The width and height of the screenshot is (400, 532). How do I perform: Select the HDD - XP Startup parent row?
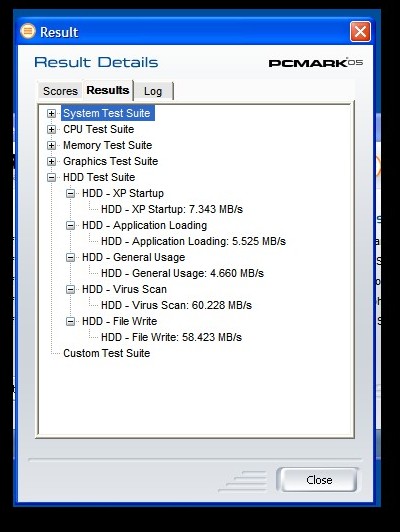[123, 193]
